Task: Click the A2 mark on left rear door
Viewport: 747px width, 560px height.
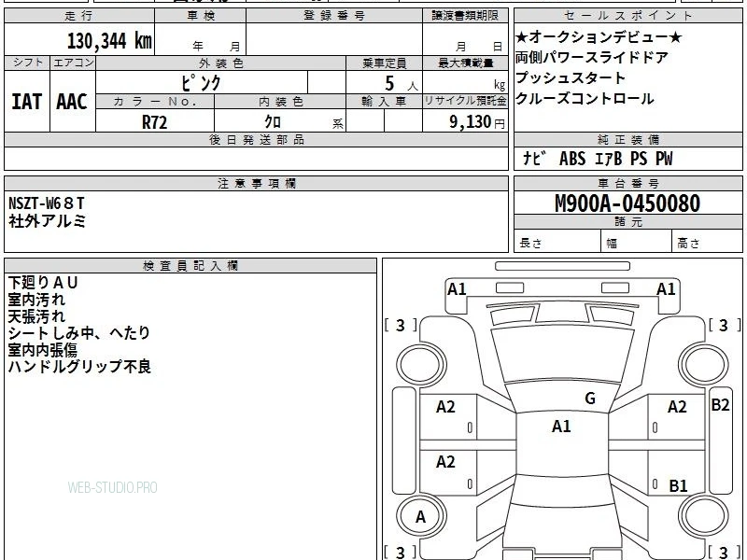Action: click(445, 461)
